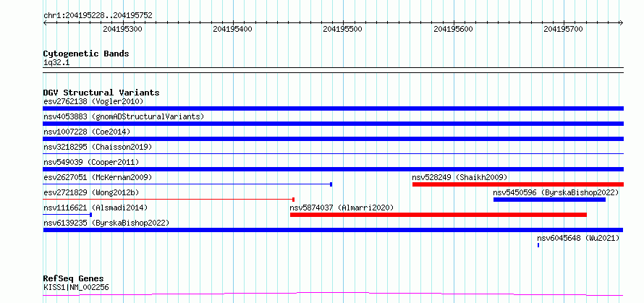Screen dimensions: 644x303
Task: Click the left arrowhead of the ruler
Action: coord(45,22)
